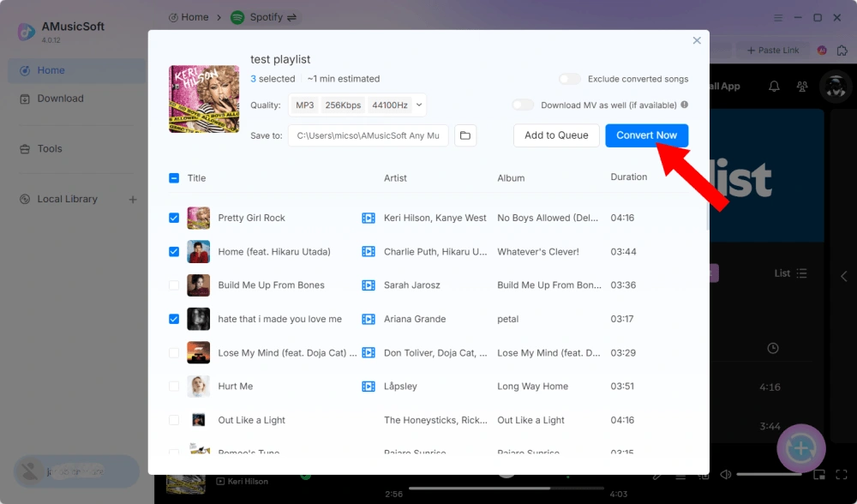Check Build Me Up From Bones checkbox
This screenshot has width=857, height=504.
(x=174, y=285)
